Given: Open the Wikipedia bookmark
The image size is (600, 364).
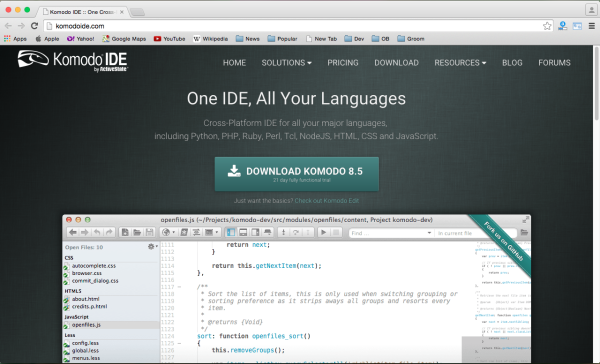Looking at the screenshot, I should 210,39.
